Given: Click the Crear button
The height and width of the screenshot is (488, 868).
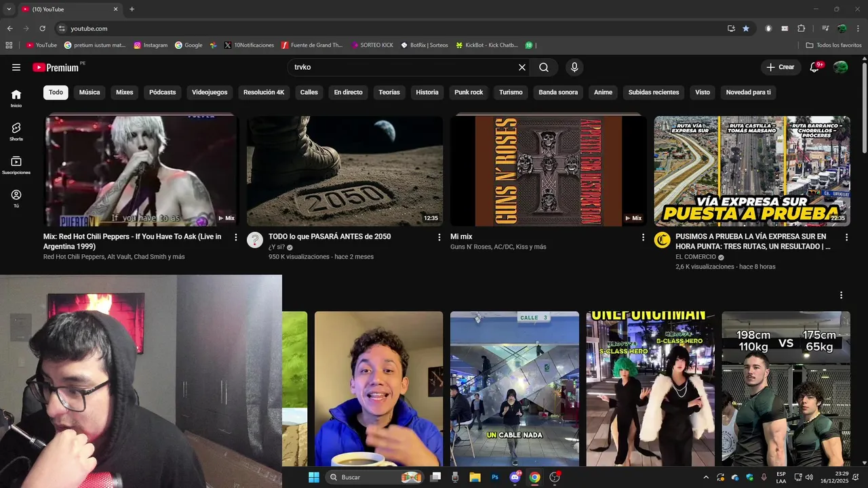Looking at the screenshot, I should [780, 67].
